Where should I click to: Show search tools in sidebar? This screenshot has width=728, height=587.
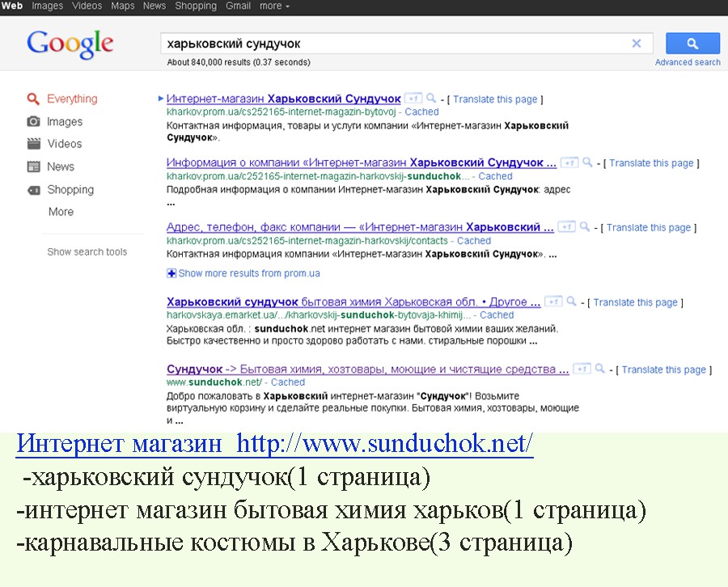(87, 251)
